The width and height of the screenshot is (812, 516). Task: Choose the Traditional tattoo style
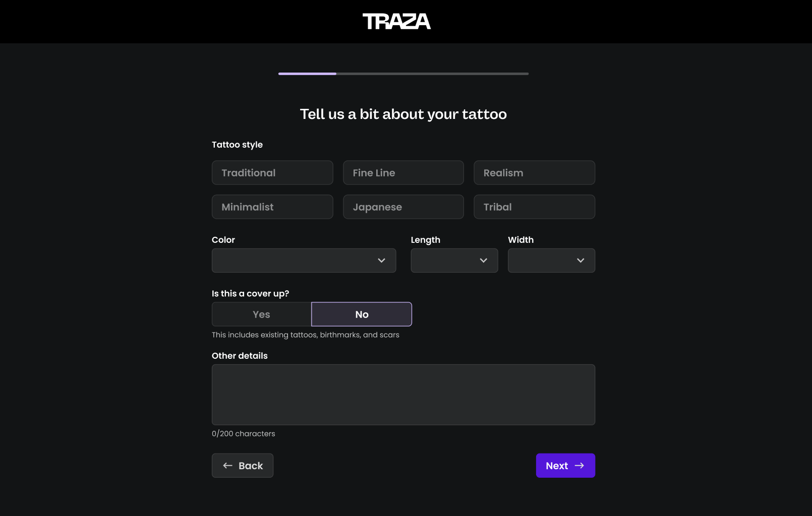pyautogui.click(x=272, y=173)
